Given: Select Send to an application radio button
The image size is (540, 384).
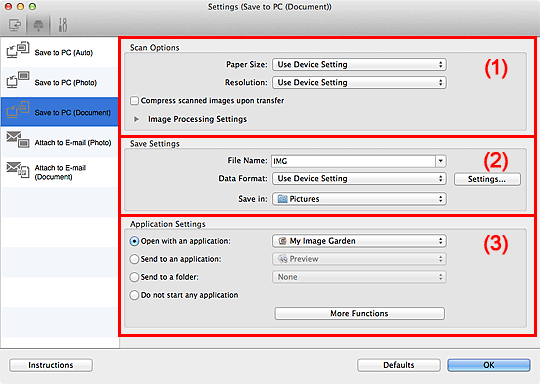Looking at the screenshot, I should point(134,259).
